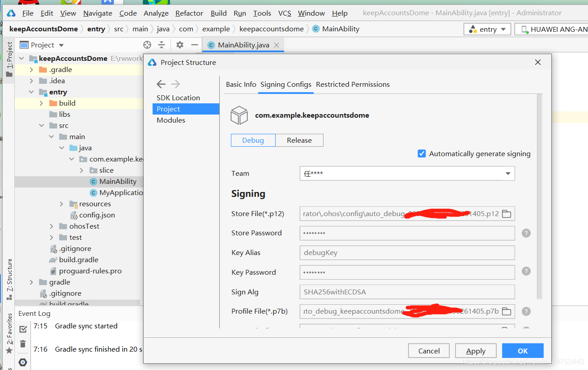Hide the Project panel with the minus icon

[x=194, y=45]
